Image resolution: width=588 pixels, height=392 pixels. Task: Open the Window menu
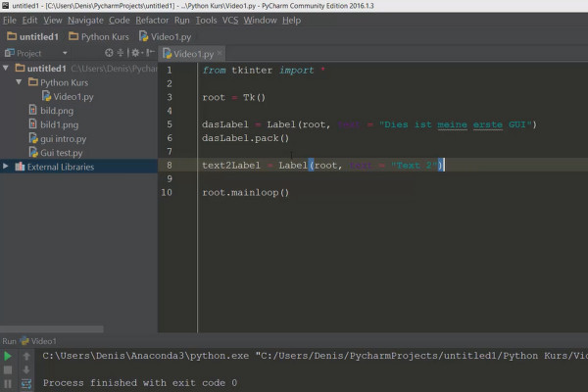coord(261,21)
